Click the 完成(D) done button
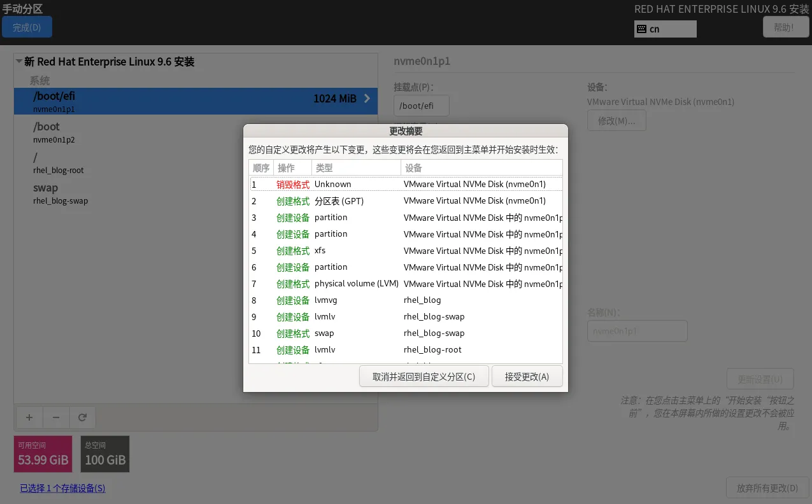 click(x=27, y=27)
